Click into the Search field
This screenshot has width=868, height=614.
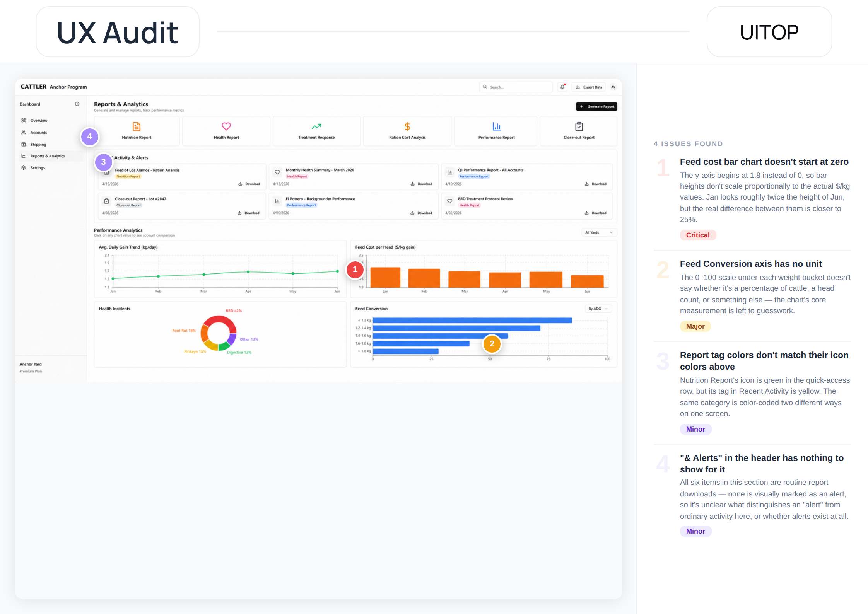tap(516, 87)
